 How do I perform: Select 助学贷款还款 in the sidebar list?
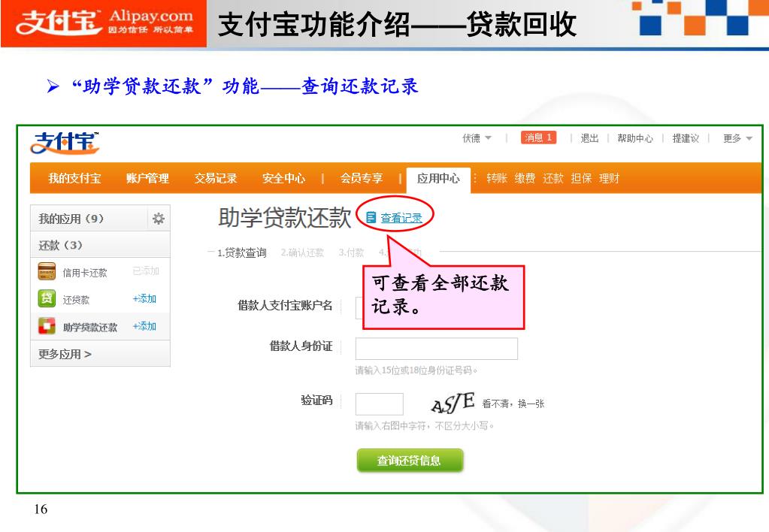pyautogui.click(x=89, y=327)
